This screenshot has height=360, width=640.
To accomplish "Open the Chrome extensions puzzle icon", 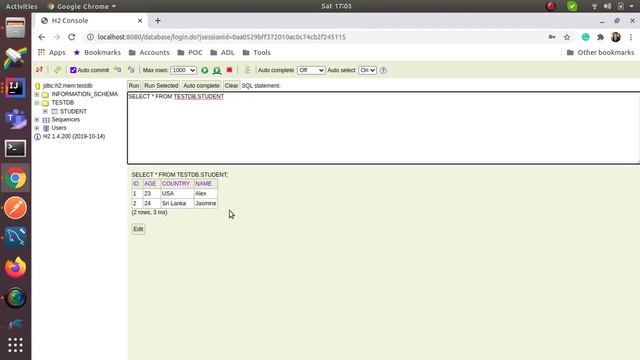I will (x=600, y=37).
